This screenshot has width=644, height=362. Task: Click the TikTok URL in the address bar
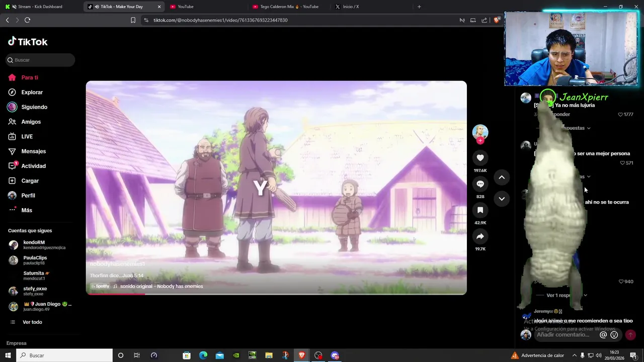click(x=220, y=20)
